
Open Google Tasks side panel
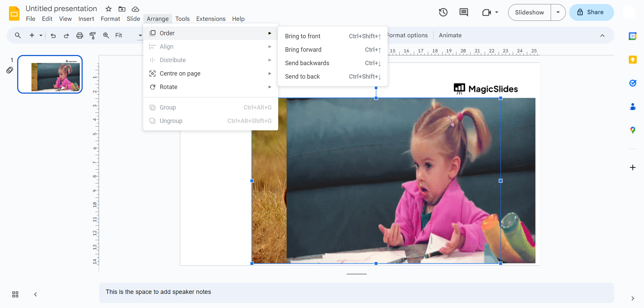(633, 83)
